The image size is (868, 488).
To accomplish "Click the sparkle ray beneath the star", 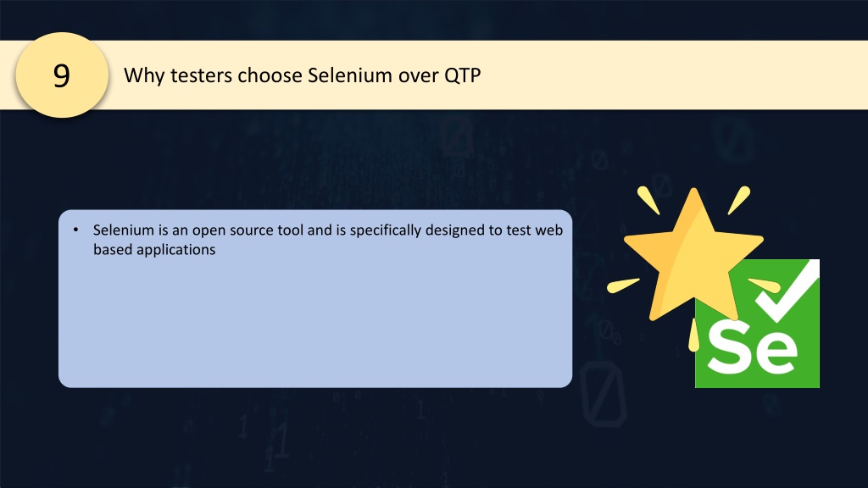I will 693,335.
